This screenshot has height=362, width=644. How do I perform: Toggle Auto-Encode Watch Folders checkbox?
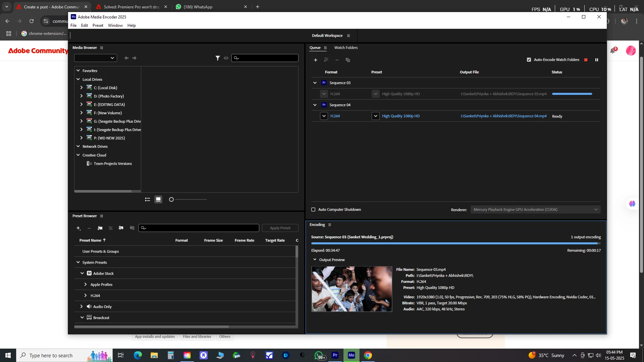pyautogui.click(x=529, y=60)
